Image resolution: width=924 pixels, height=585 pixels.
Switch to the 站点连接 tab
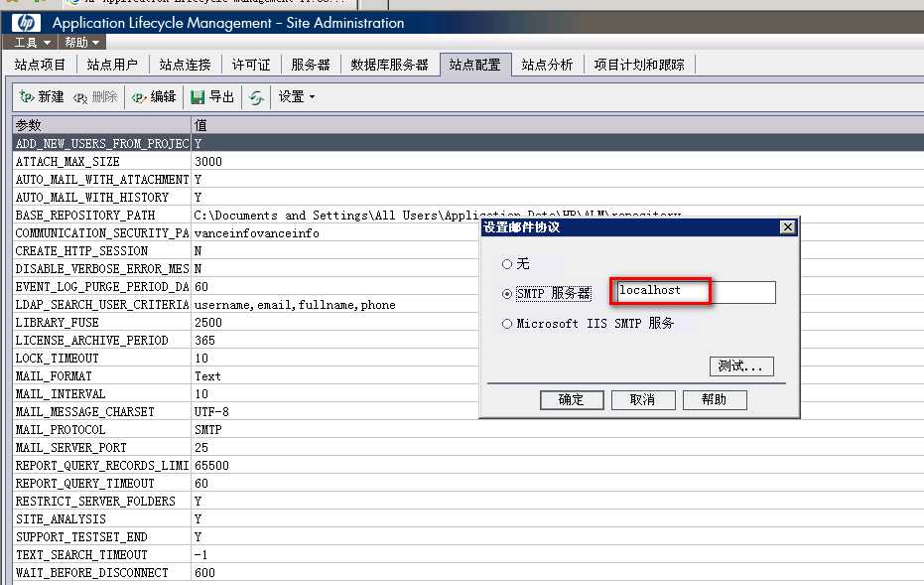pyautogui.click(x=185, y=65)
